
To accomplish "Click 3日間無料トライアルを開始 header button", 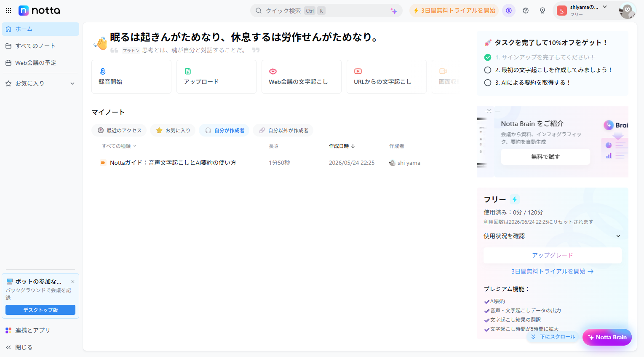I will pyautogui.click(x=454, y=11).
